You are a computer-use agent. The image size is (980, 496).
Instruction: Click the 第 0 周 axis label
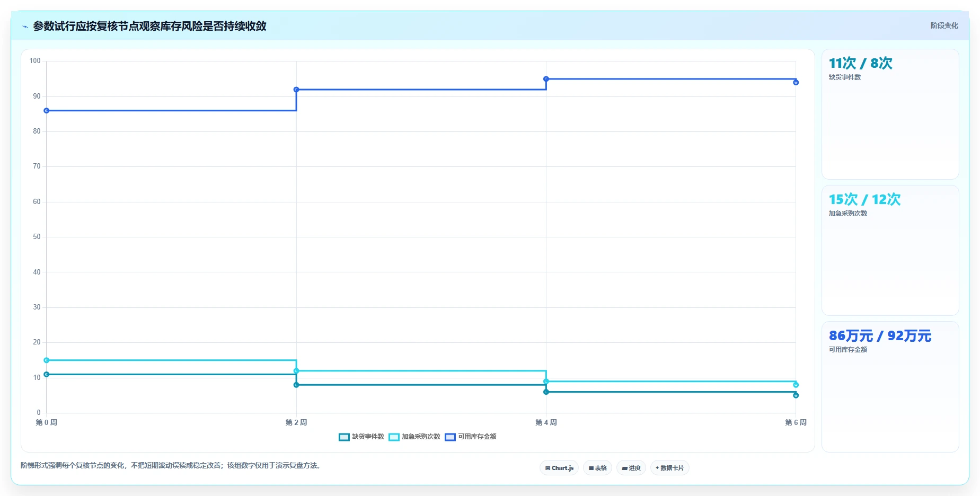(x=47, y=422)
